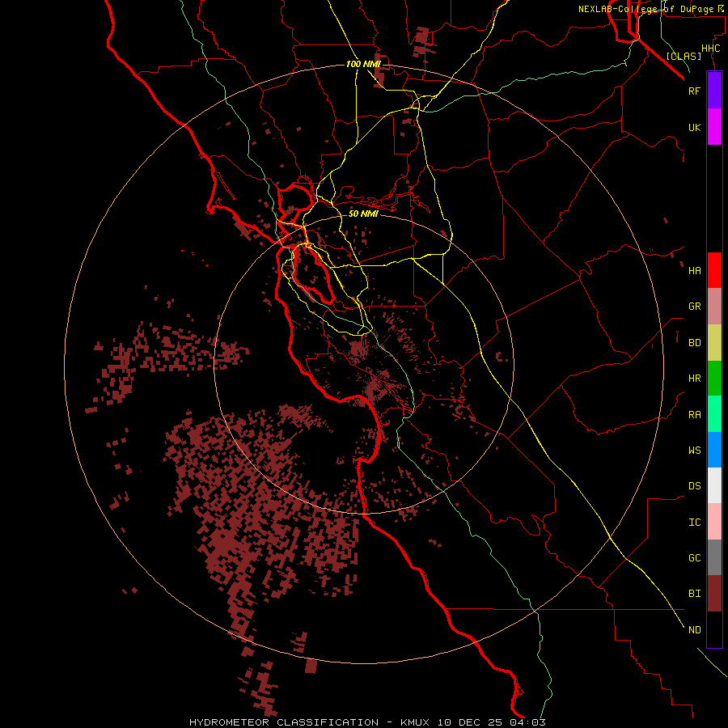
Task: Click the "HYDROMETEOR CLASSIFICATION" title text
Action: pyautogui.click(x=284, y=722)
